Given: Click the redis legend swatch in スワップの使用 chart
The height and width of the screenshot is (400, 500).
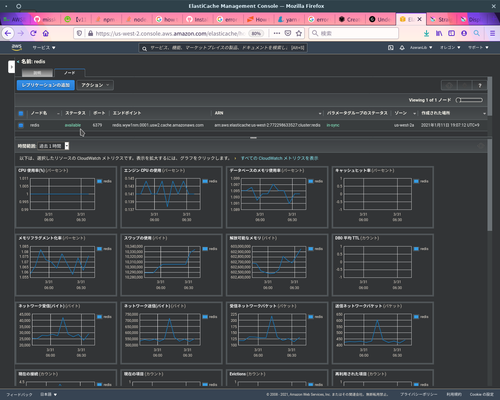Looking at the screenshot, I should click(x=205, y=249).
